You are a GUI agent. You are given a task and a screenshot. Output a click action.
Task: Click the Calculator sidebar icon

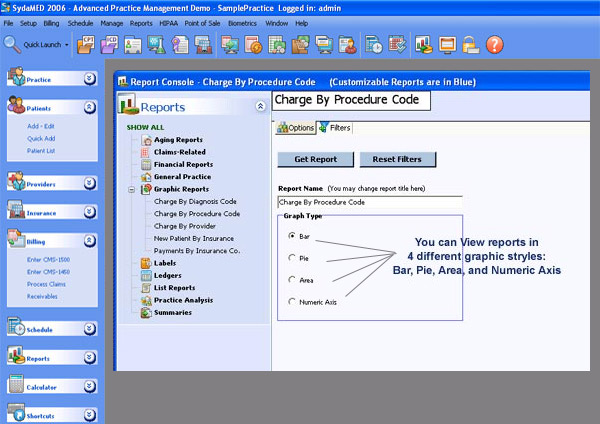(x=18, y=386)
